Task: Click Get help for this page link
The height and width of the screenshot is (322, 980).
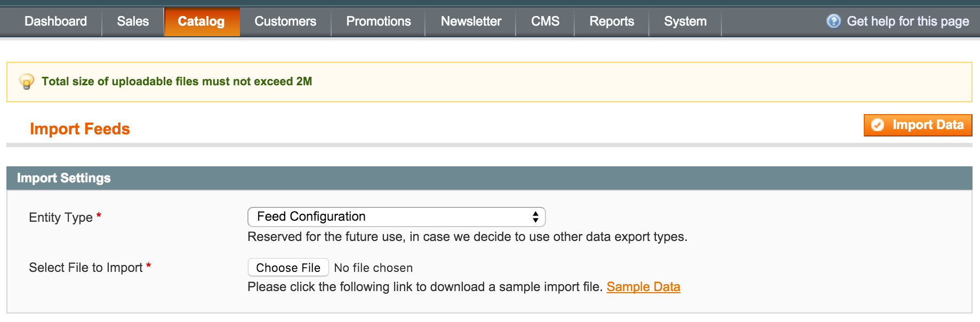Action: pyautogui.click(x=907, y=21)
